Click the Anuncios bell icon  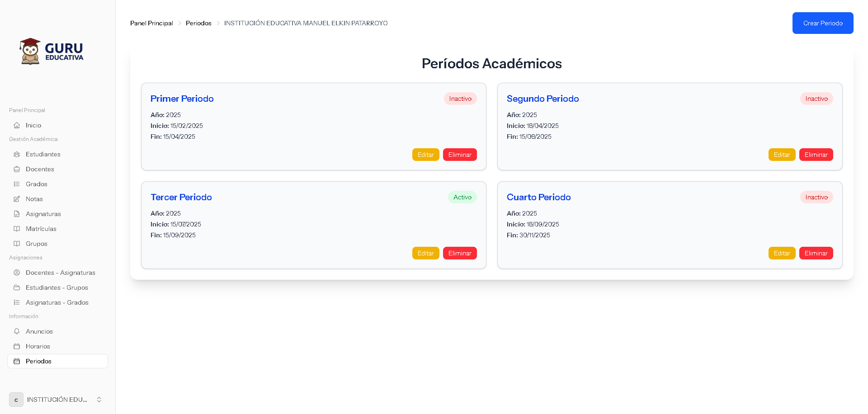click(x=16, y=331)
